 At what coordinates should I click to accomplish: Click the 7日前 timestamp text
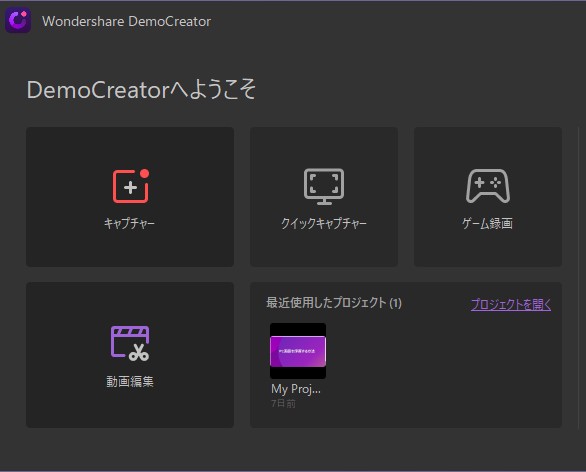(x=283, y=403)
